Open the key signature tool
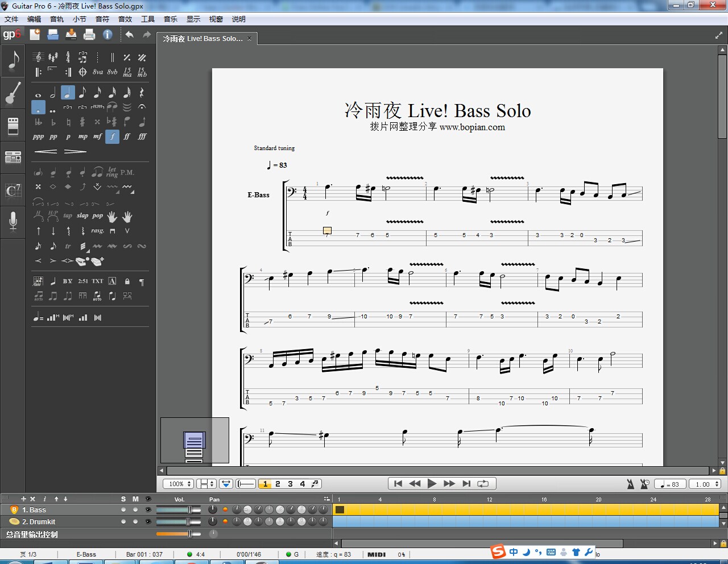This screenshot has height=564, width=728. pyautogui.click(x=53, y=57)
